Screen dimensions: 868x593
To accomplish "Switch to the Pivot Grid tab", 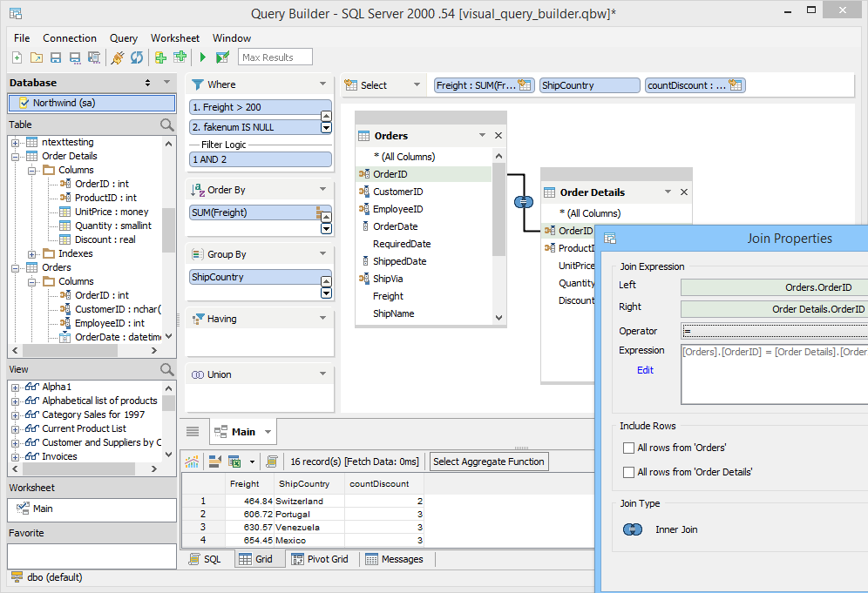I will (319, 559).
